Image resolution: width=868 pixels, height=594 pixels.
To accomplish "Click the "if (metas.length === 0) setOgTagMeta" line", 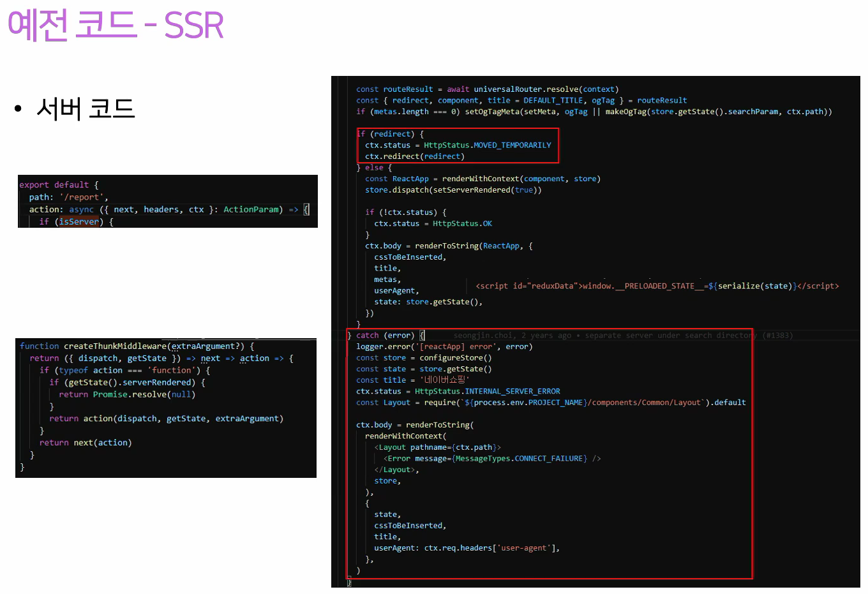I will point(594,112).
